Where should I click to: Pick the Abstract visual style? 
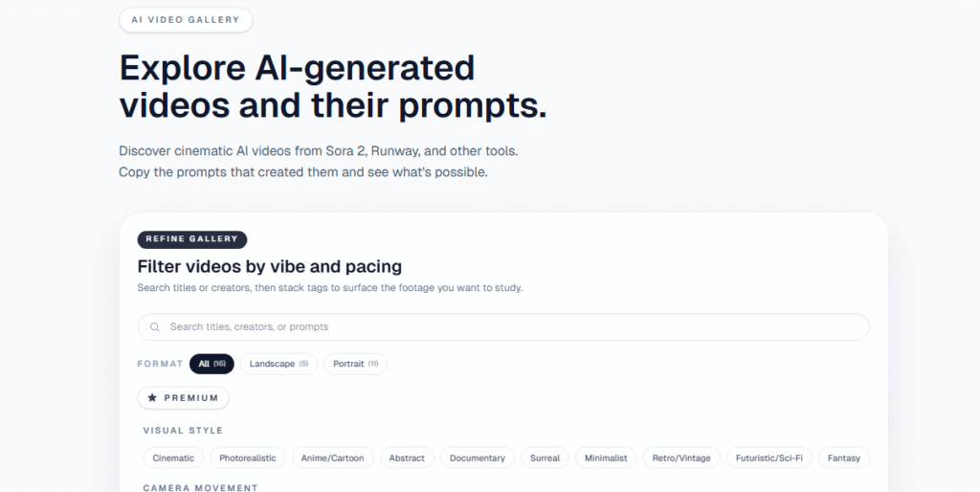[x=407, y=458]
